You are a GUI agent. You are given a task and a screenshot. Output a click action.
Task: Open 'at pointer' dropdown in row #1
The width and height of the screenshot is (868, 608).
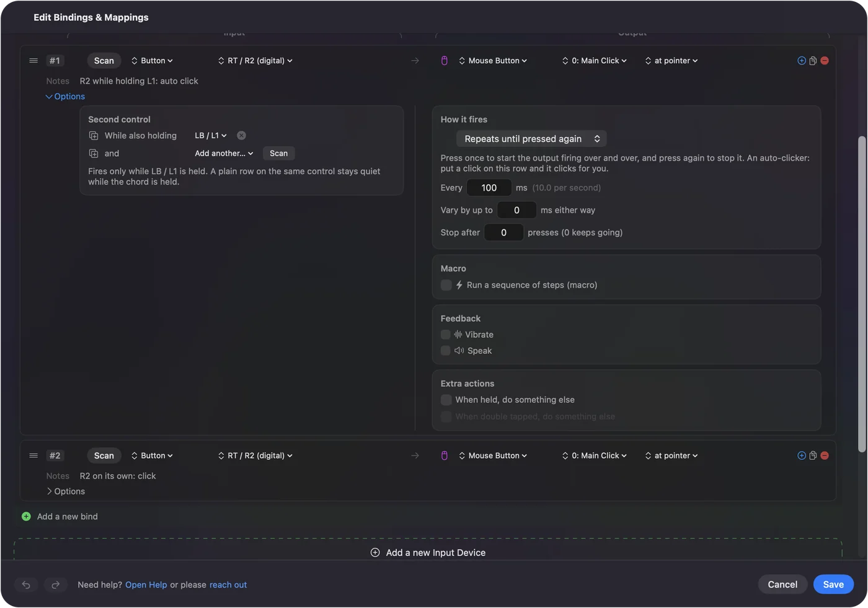tap(671, 61)
